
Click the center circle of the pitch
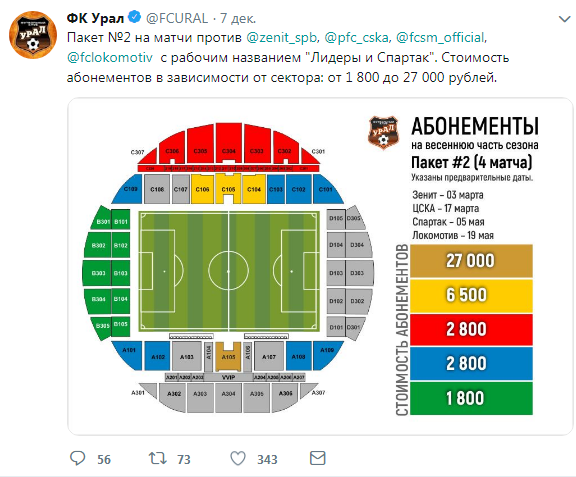point(228,271)
